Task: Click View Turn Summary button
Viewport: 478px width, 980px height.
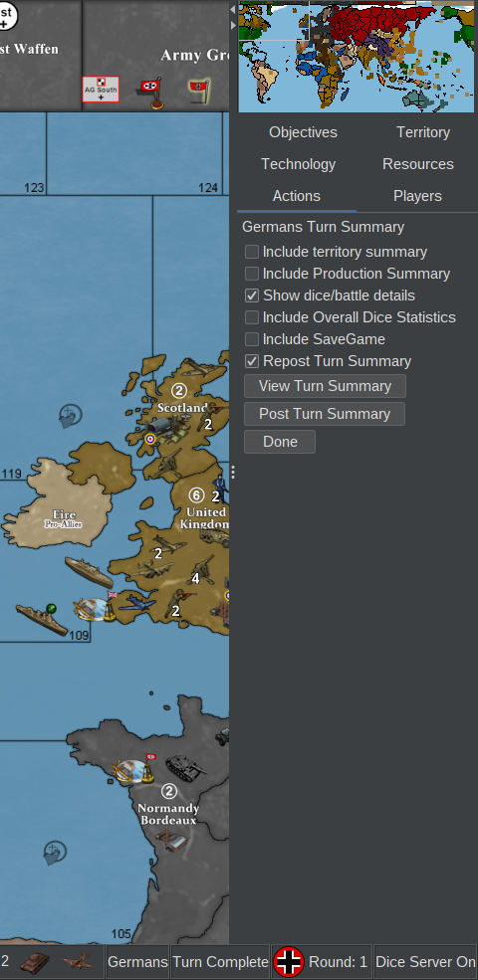Action: tap(325, 386)
